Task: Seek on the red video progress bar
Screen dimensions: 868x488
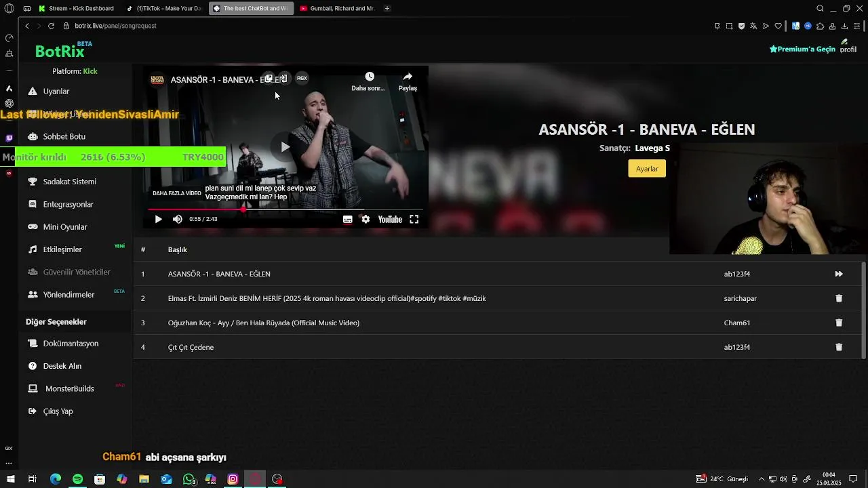Action: click(285, 209)
